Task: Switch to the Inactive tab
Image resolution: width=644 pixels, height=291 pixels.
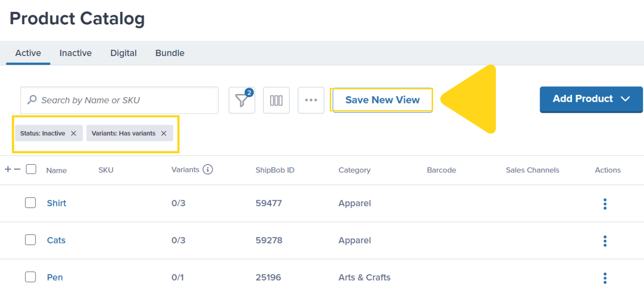Action: 75,53
